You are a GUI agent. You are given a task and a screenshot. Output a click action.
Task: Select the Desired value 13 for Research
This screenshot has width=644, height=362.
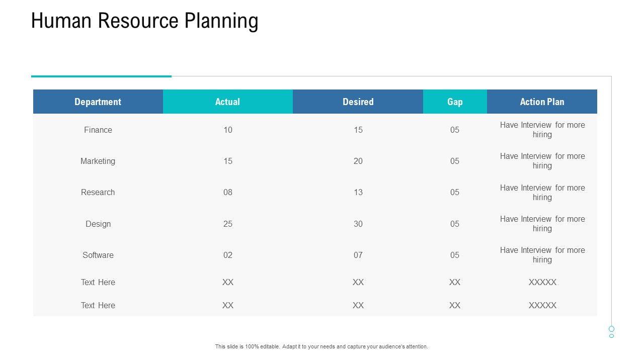pos(358,192)
